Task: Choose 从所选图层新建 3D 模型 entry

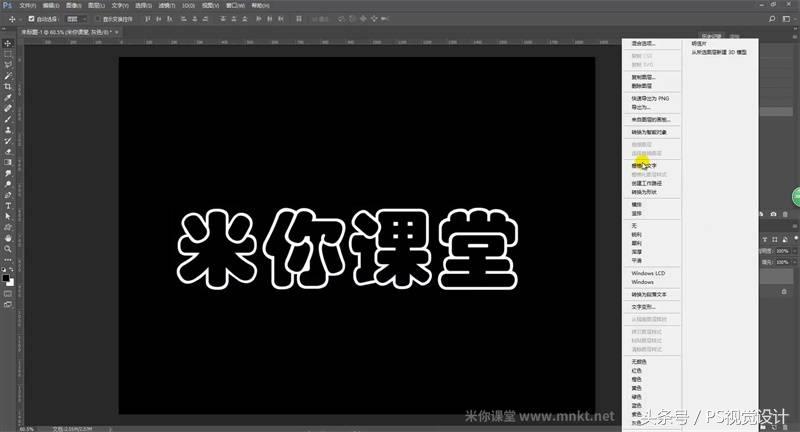Action: [x=719, y=53]
